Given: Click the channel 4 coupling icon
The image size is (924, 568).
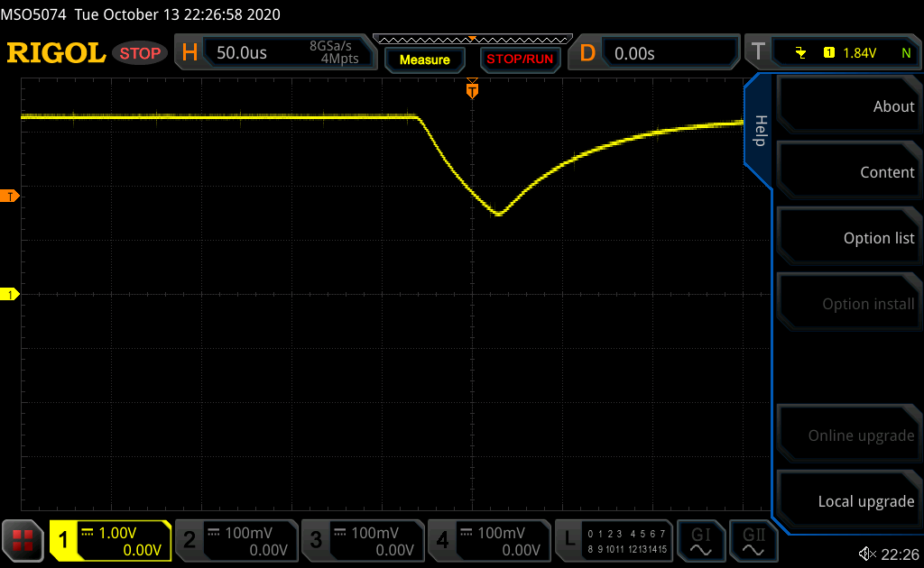Looking at the screenshot, I should 467,533.
